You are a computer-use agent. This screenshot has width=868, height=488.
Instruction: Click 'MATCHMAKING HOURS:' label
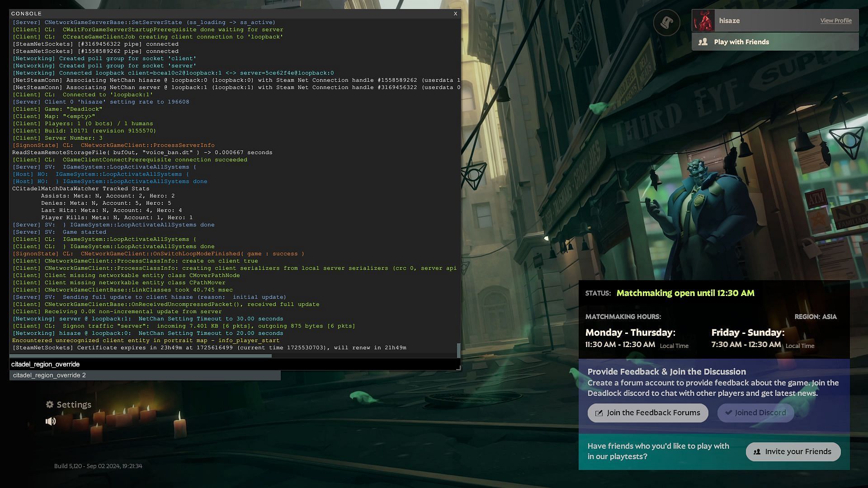tap(623, 317)
